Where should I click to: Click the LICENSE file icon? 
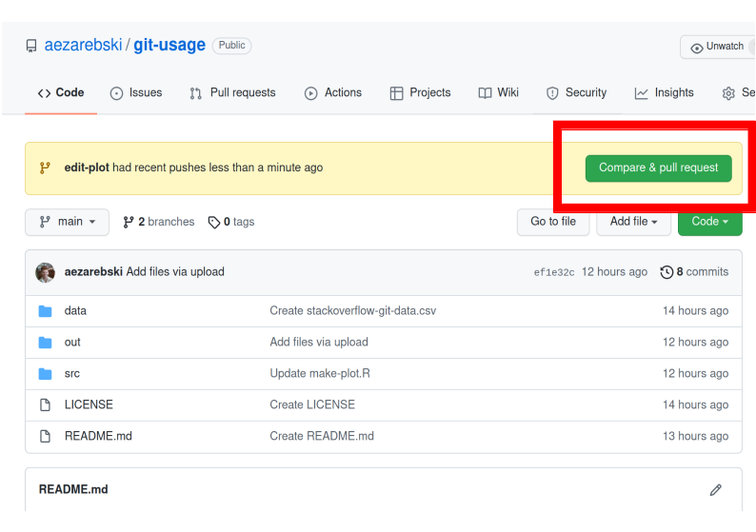click(x=45, y=404)
